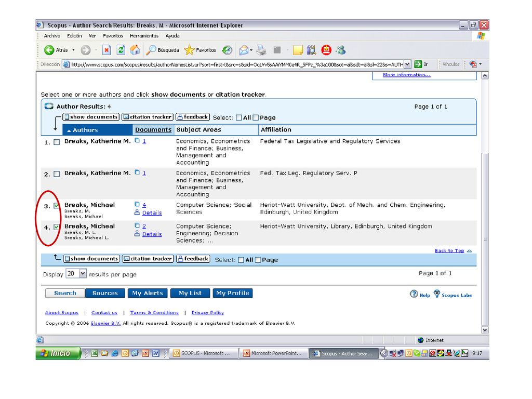Click the upper citation tracker button

[148, 117]
